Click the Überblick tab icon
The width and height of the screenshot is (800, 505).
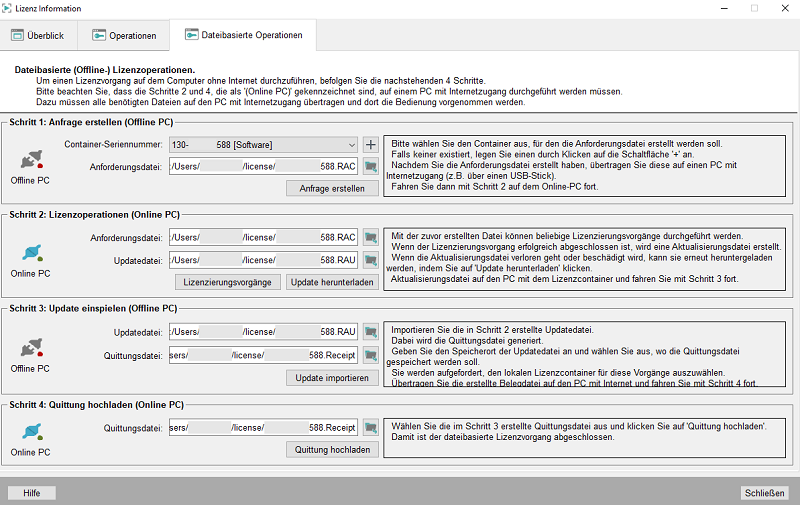point(17,35)
